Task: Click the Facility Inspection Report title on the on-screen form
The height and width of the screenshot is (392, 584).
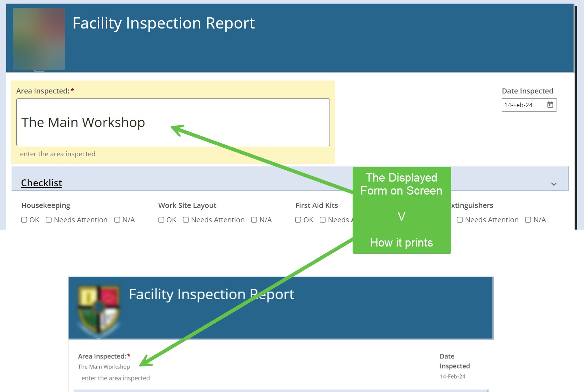Action: pos(164,23)
